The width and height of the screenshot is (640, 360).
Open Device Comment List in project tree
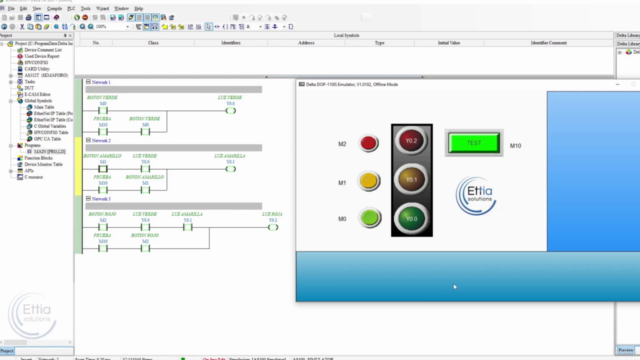[43, 50]
